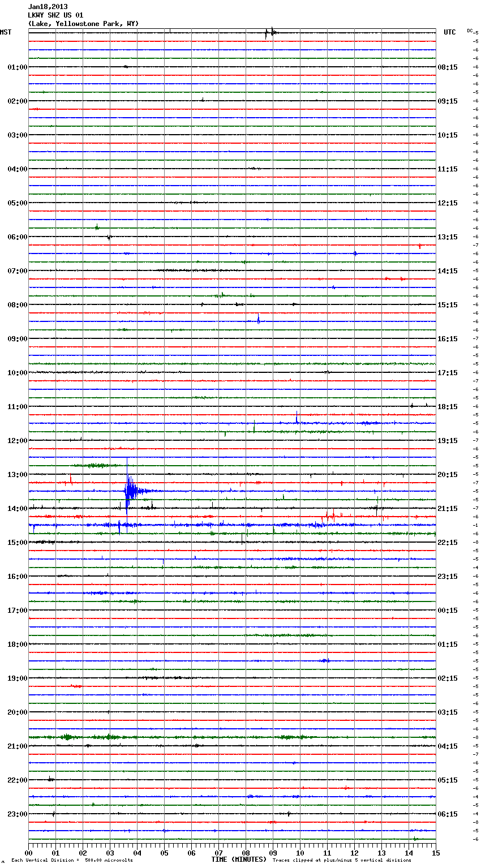Click the DC column header at top right
This screenshot has width=481, height=868.
click(x=470, y=31)
